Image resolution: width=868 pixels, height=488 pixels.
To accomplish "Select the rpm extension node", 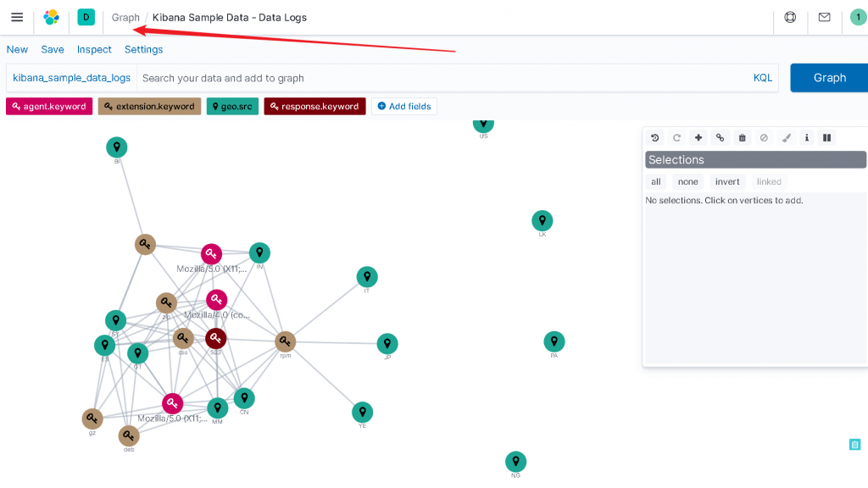I will [285, 342].
